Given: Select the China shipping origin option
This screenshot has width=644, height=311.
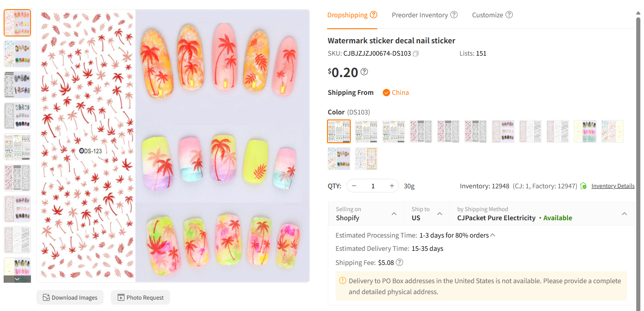Looking at the screenshot, I should click(x=395, y=92).
